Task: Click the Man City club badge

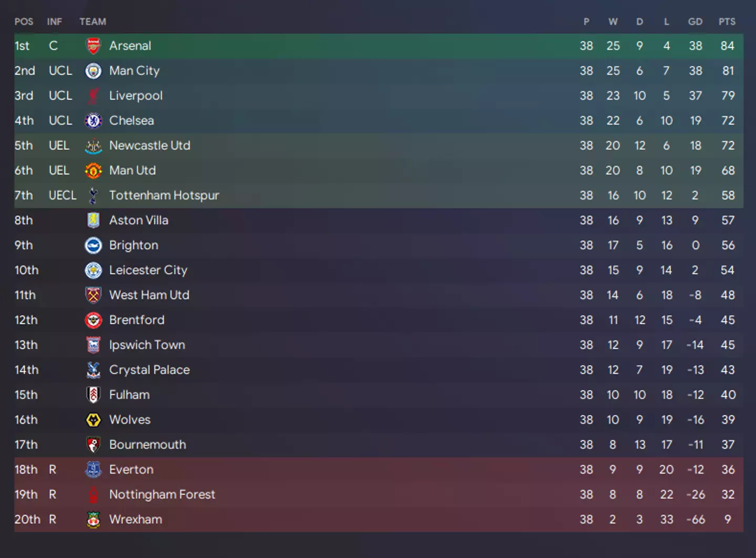Action: point(93,70)
